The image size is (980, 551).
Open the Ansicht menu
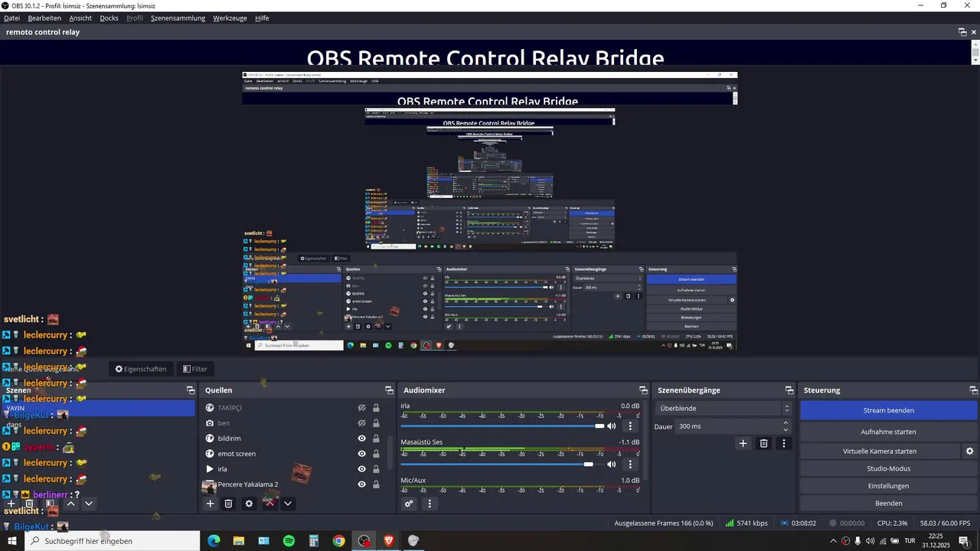(80, 18)
